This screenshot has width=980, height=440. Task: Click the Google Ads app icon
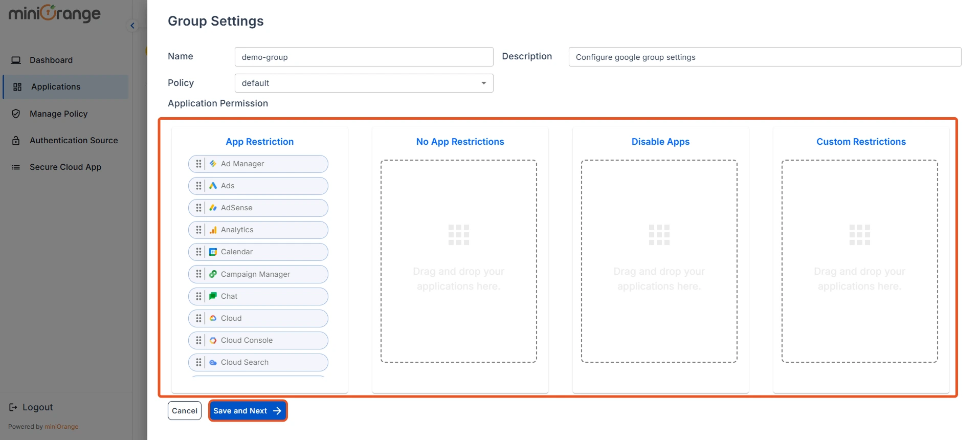(x=213, y=186)
